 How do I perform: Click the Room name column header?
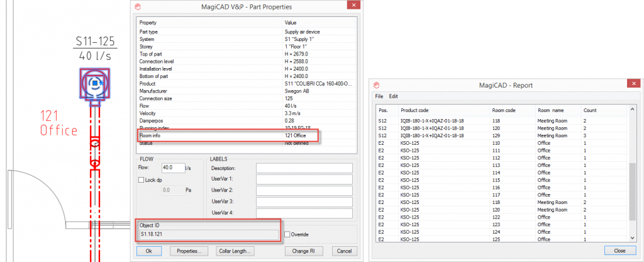pyautogui.click(x=558, y=110)
